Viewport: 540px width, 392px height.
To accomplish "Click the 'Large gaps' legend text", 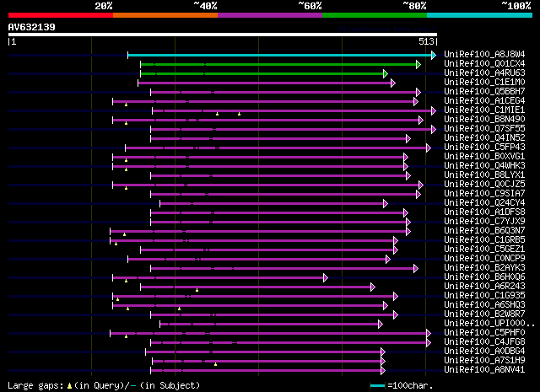I will pos(35,386).
